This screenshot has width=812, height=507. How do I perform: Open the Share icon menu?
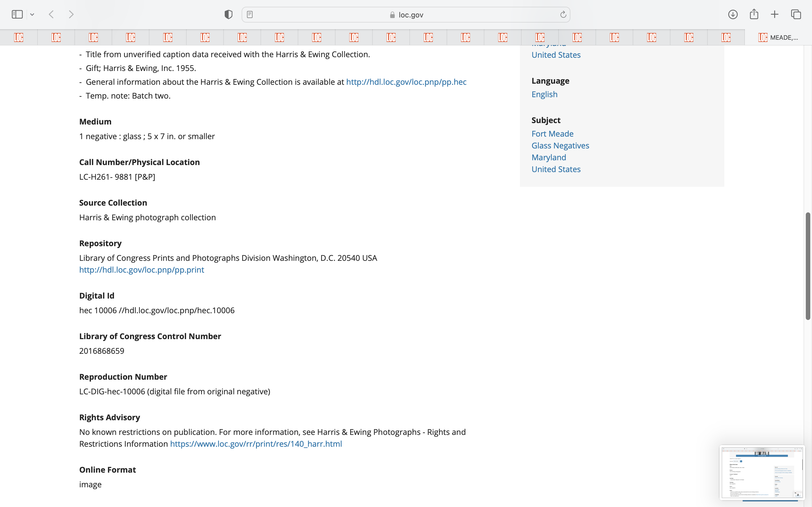[x=754, y=14]
